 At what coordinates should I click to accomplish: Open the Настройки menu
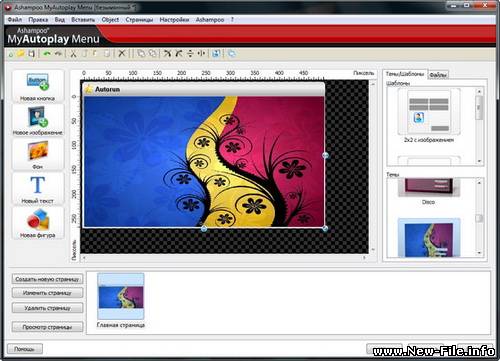pyautogui.click(x=174, y=20)
